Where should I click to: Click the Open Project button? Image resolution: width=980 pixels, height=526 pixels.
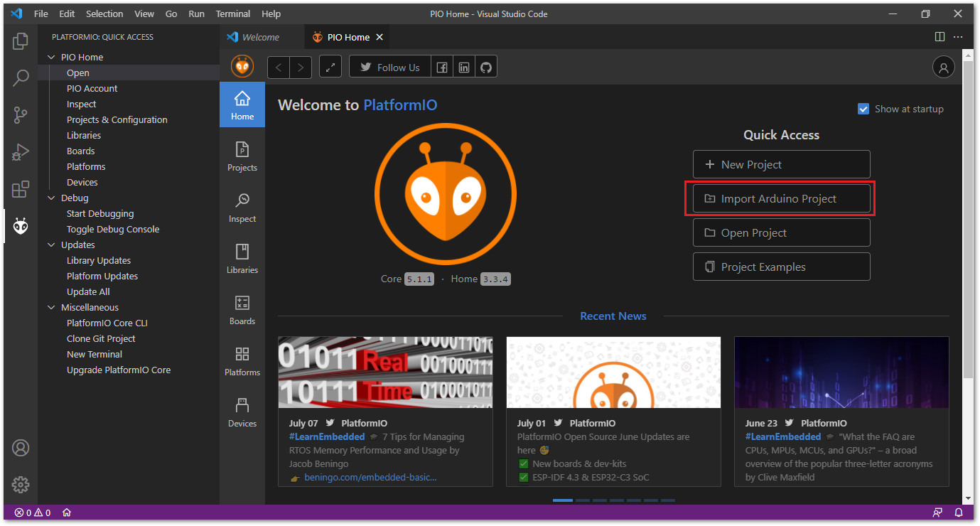(782, 232)
